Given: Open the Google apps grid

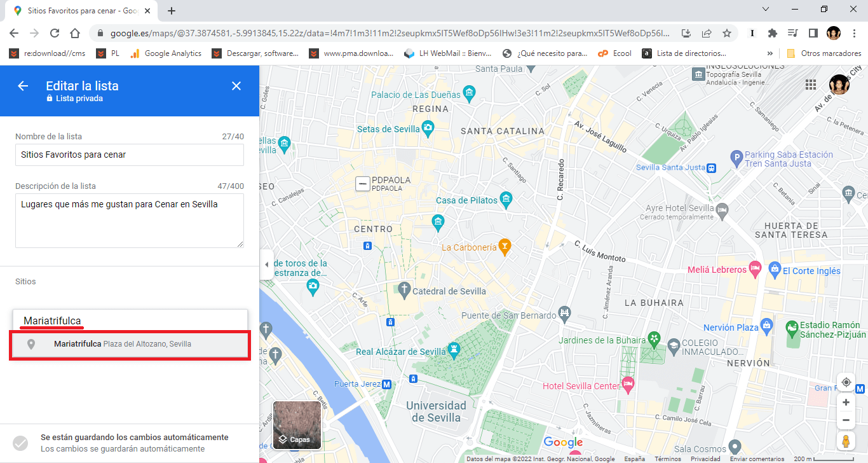Looking at the screenshot, I should pos(811,85).
